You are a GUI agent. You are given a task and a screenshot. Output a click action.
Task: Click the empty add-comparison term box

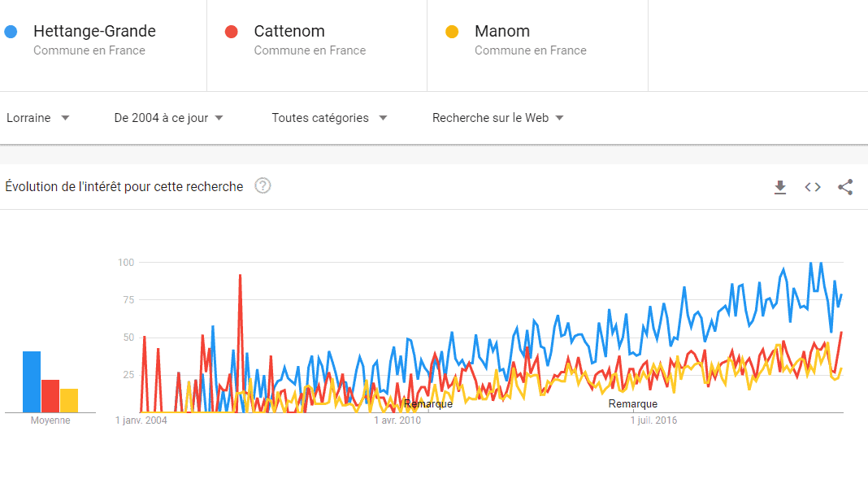point(757,46)
